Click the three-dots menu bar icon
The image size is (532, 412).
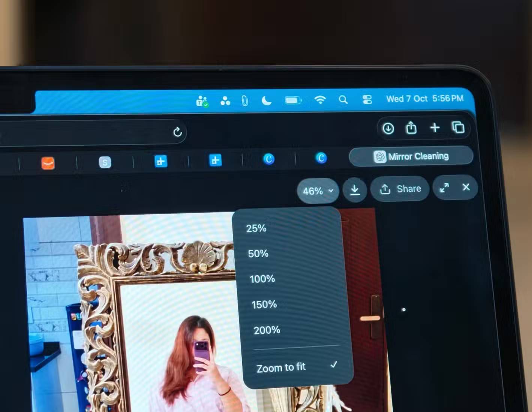[225, 101]
